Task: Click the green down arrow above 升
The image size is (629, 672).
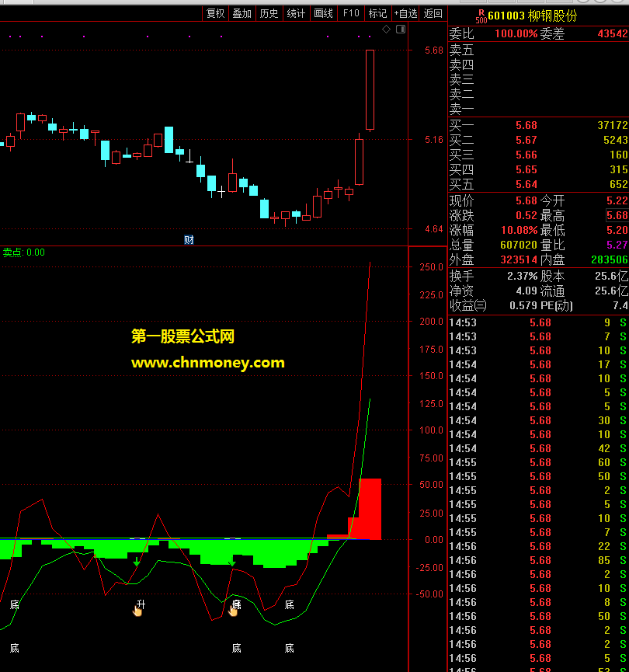Action: pyautogui.click(x=136, y=562)
